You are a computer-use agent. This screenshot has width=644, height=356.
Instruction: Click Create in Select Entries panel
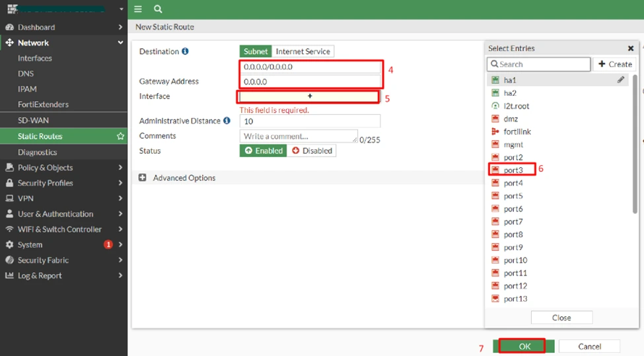tap(615, 64)
